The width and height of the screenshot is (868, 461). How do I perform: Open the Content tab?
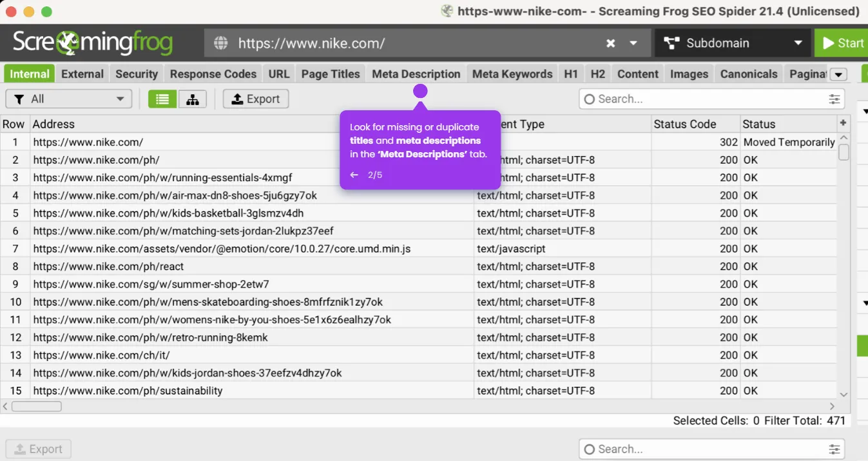click(x=638, y=74)
